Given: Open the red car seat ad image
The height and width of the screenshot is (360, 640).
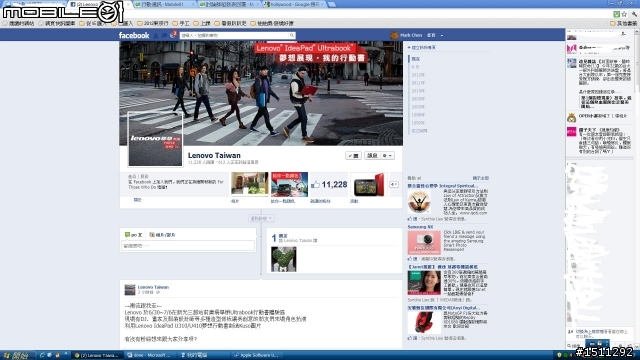Looking at the screenshot, I should [424, 322].
